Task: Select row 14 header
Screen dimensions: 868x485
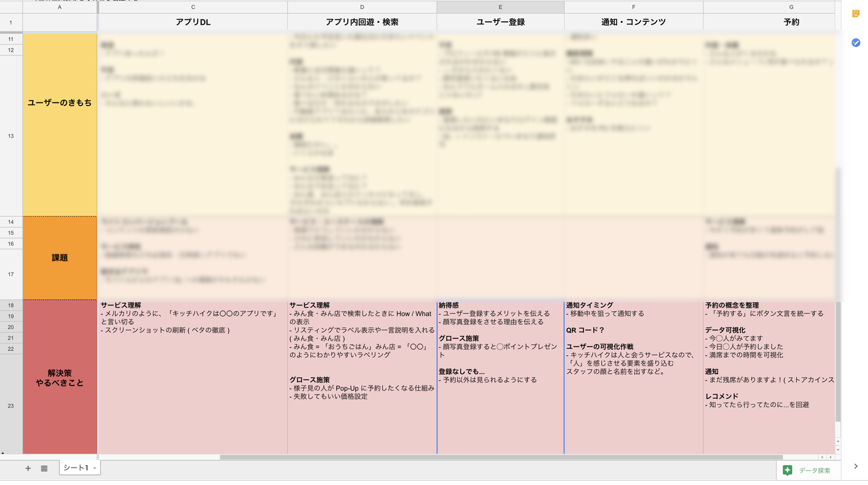Action: click(11, 222)
